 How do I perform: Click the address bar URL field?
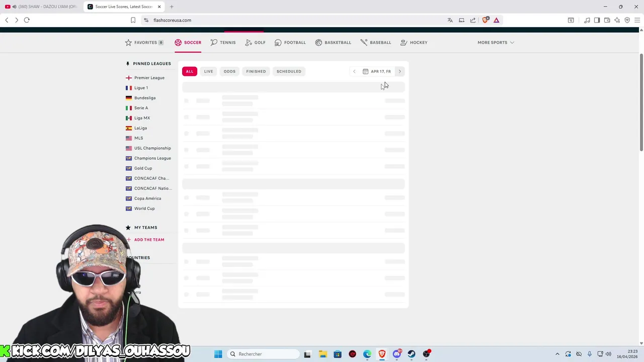tap(292, 20)
